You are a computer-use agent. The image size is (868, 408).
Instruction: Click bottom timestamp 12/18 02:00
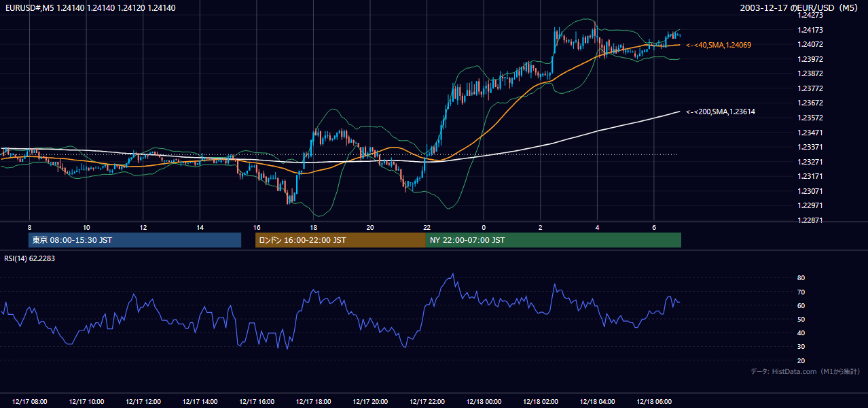pos(540,402)
